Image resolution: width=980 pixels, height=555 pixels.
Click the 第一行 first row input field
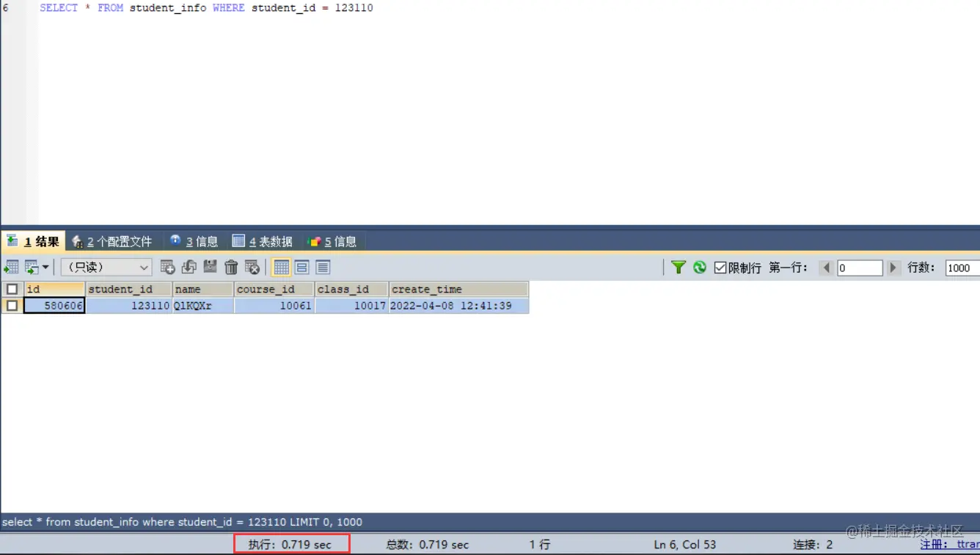click(860, 268)
